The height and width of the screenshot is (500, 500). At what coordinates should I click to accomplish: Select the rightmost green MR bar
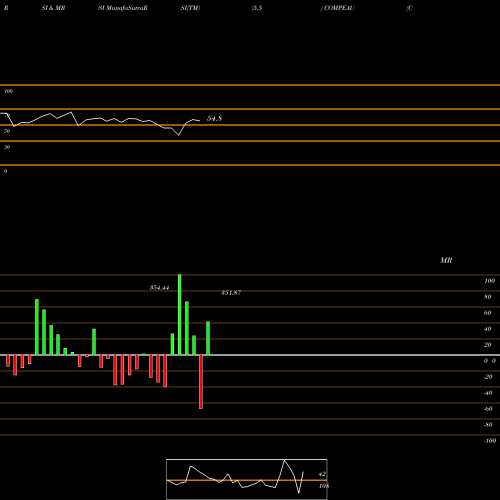tap(208, 338)
